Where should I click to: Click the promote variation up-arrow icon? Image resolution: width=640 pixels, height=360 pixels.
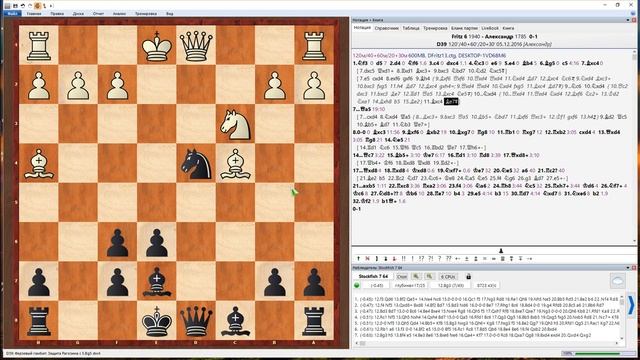358,258
